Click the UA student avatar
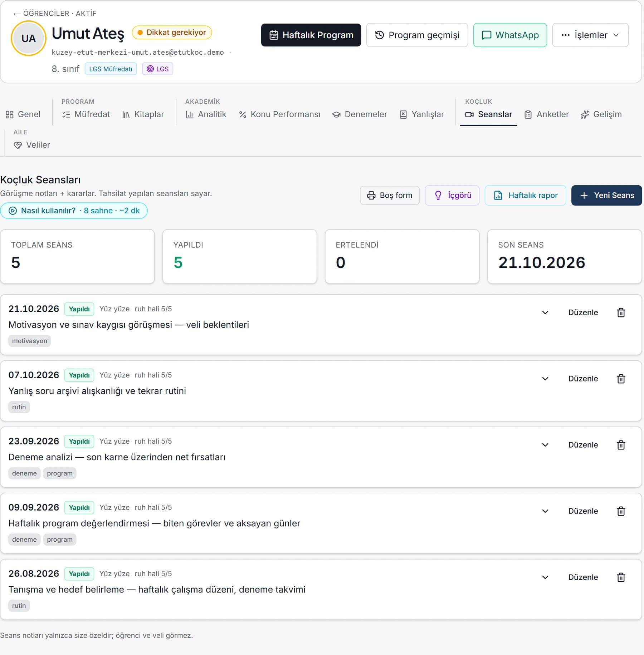The image size is (644, 655). [x=29, y=38]
